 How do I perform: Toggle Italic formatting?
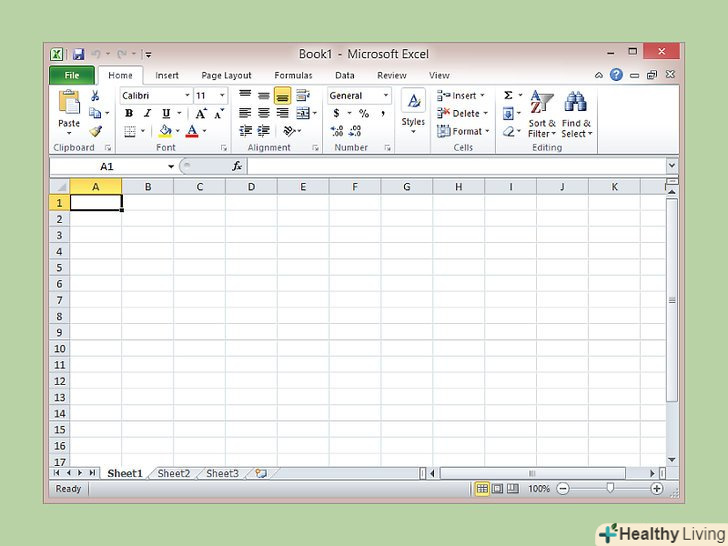[x=147, y=114]
